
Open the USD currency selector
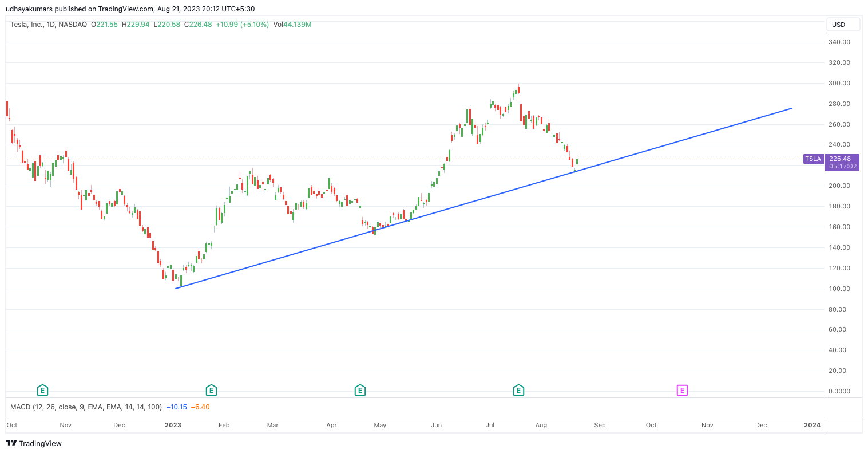[x=843, y=25]
